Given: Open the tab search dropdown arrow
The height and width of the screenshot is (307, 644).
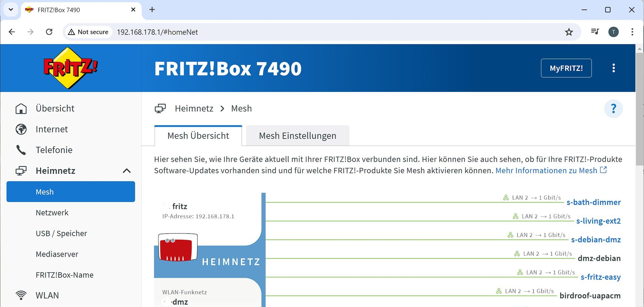Looking at the screenshot, I should coord(11,9).
